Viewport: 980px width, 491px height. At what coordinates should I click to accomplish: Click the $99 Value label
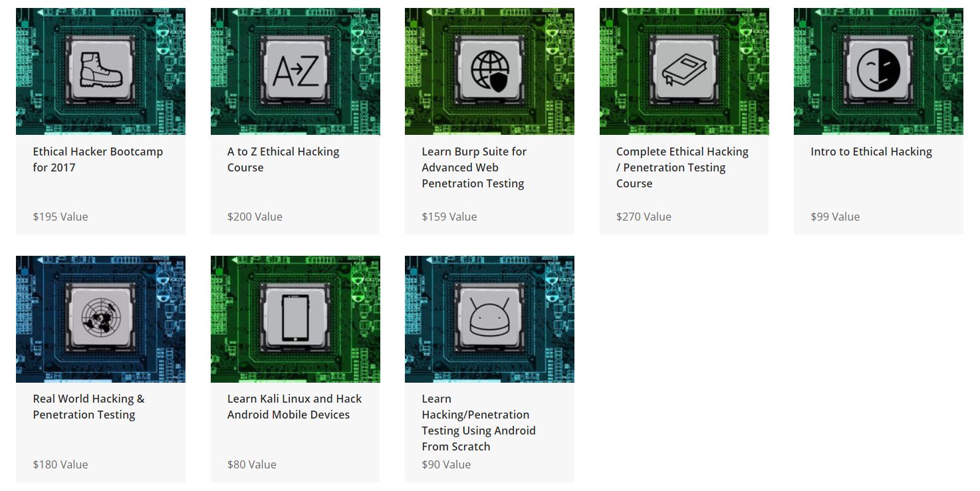[835, 217]
